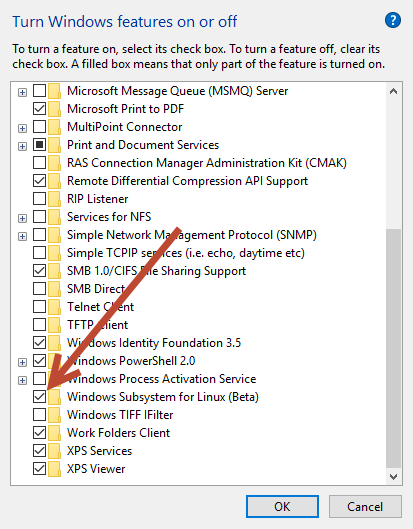This screenshot has width=413, height=529.
Task: Disable SMB 1.0/CIFS File Sharing Support
Action: pyautogui.click(x=39, y=271)
